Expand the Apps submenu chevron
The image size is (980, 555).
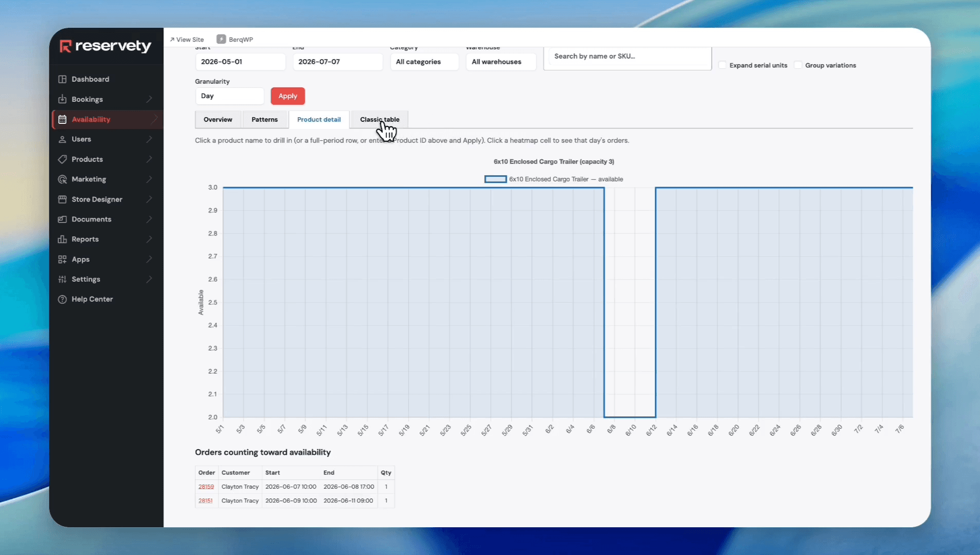[x=149, y=260]
